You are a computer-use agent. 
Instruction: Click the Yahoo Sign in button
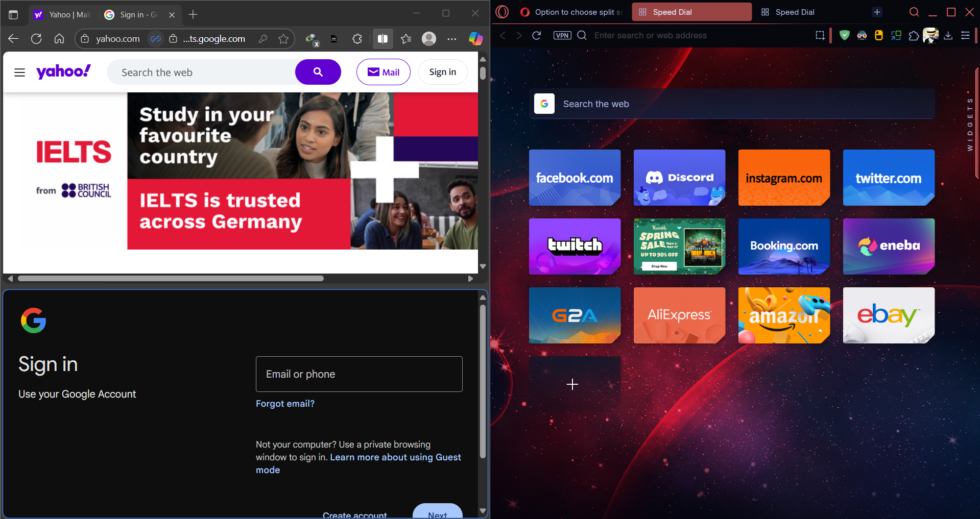443,72
